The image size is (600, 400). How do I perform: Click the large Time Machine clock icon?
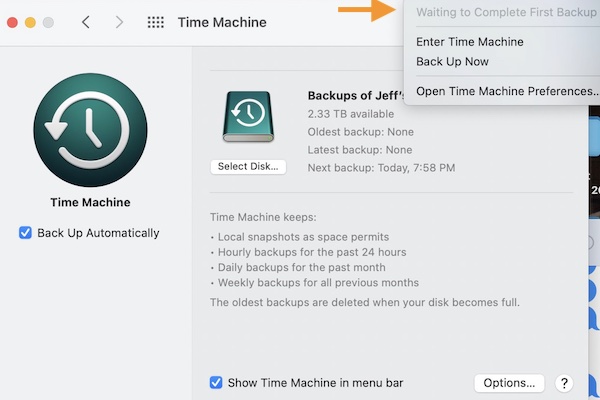pyautogui.click(x=90, y=130)
